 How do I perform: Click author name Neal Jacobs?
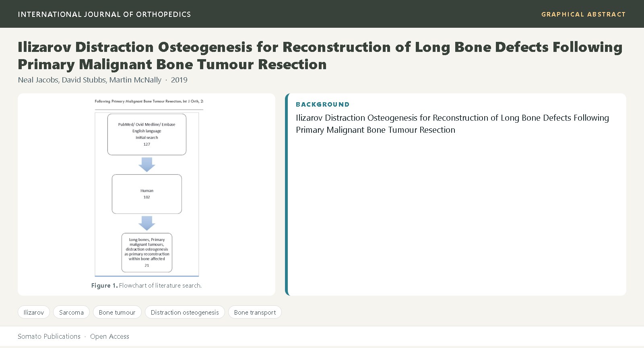coord(39,80)
